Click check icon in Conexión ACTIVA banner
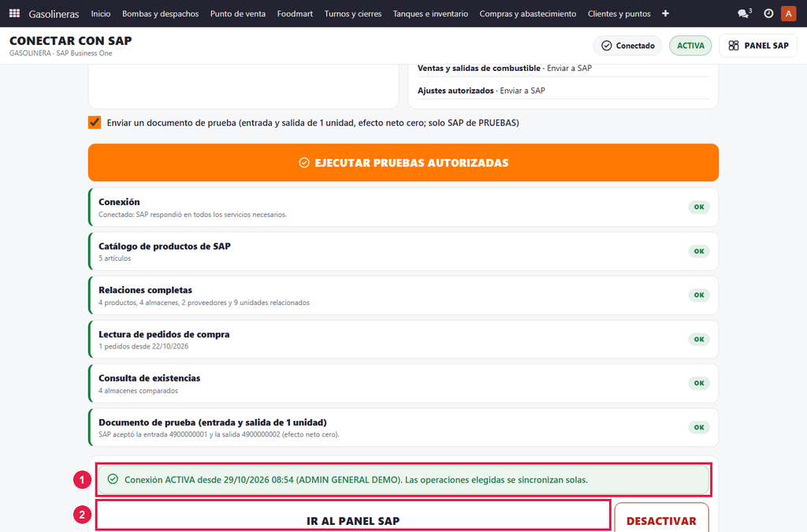 click(113, 479)
